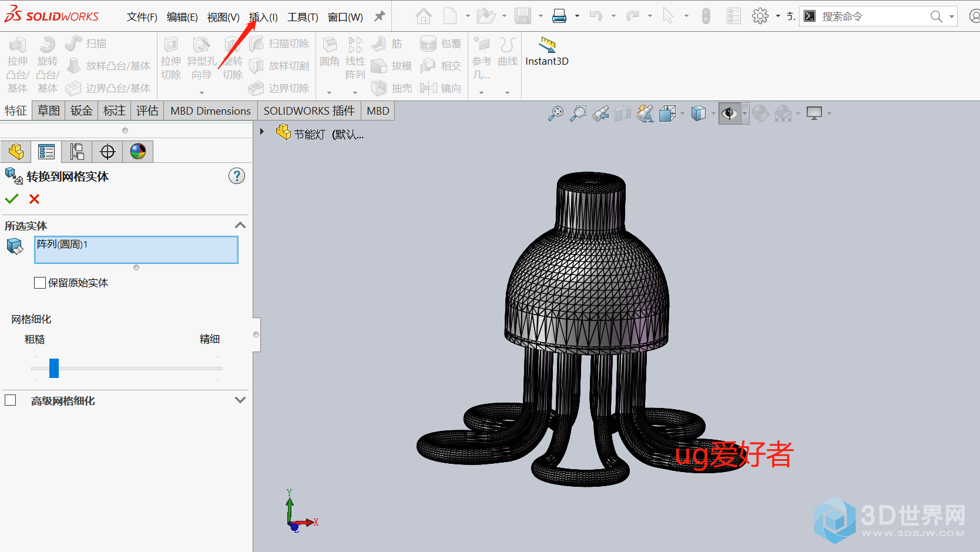The height and width of the screenshot is (552, 980).
Task: Click the Undo icon
Action: 596,16
